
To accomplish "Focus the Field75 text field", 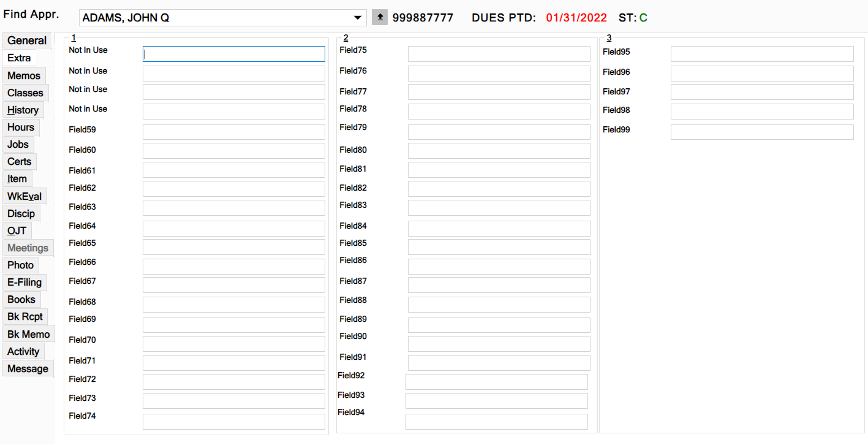I will (499, 54).
